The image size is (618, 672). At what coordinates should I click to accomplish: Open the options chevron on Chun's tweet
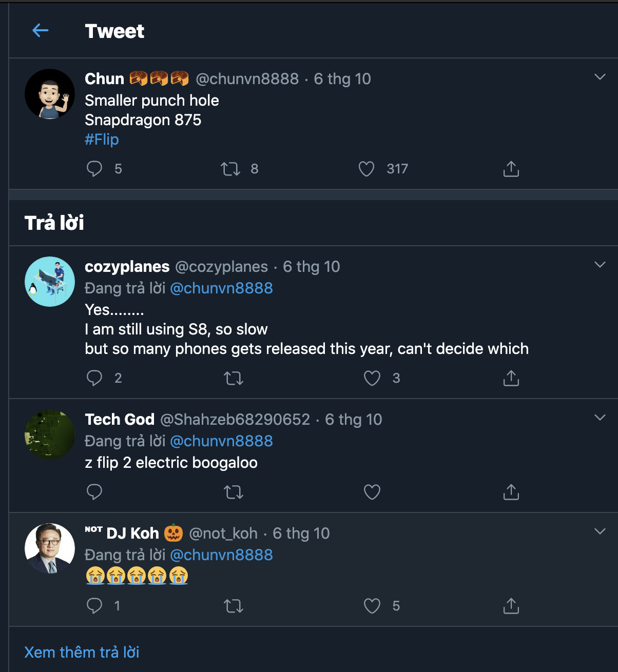point(600,77)
